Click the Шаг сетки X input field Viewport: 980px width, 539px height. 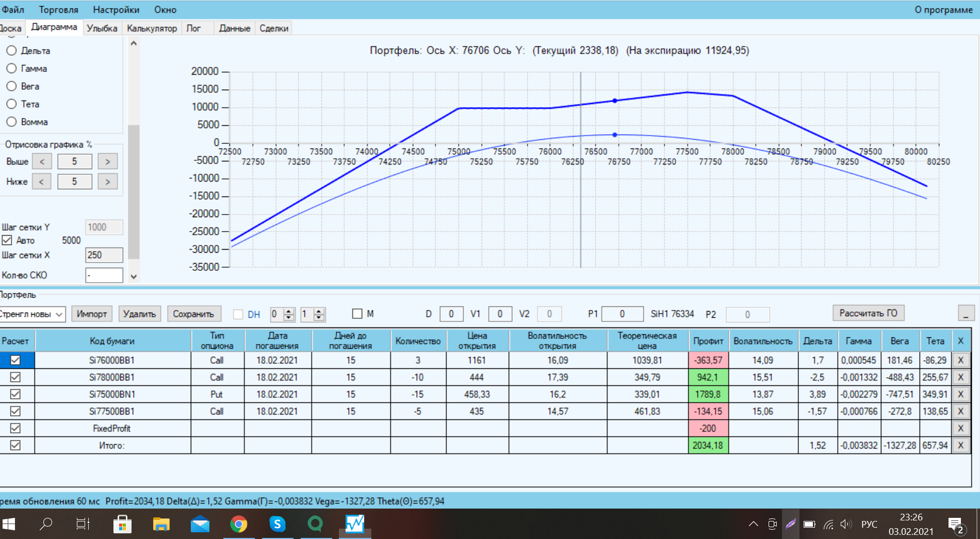[104, 255]
